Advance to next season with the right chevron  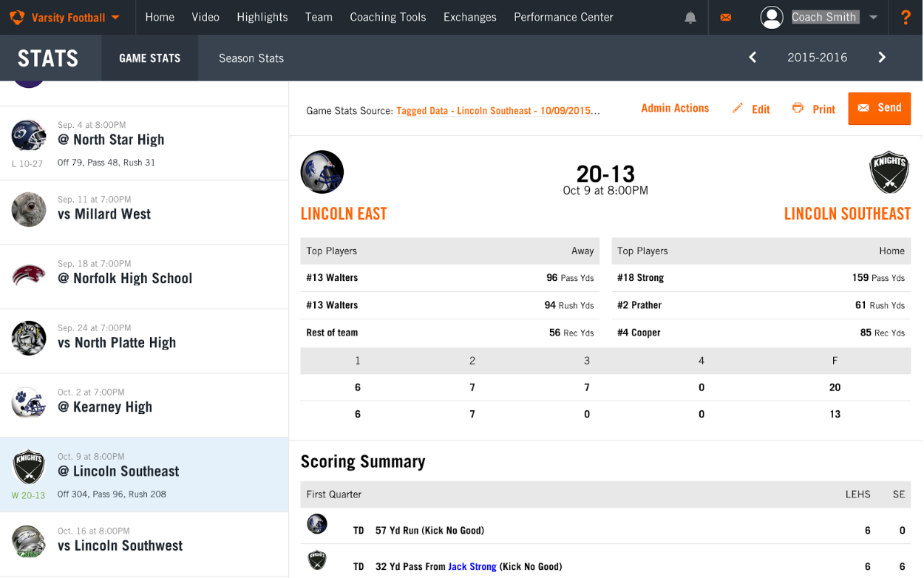coord(882,57)
